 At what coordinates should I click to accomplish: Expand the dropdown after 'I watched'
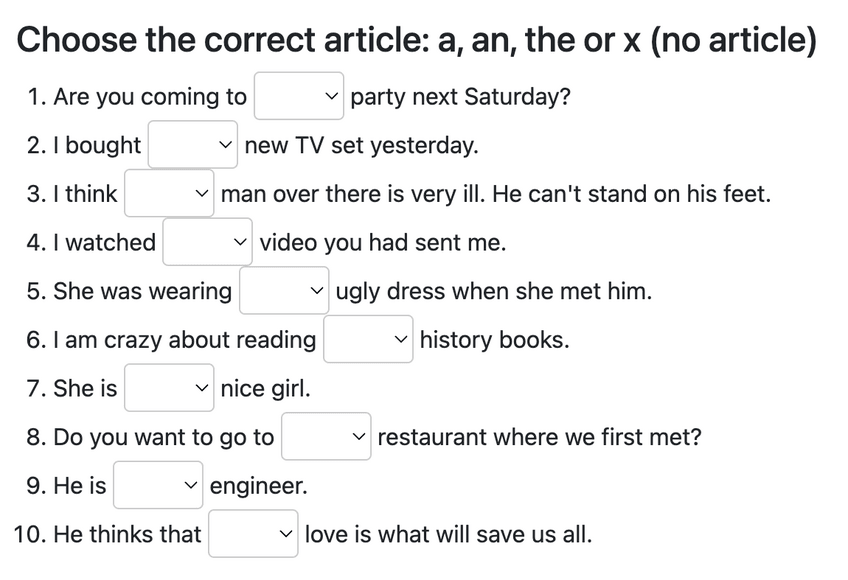tap(207, 242)
